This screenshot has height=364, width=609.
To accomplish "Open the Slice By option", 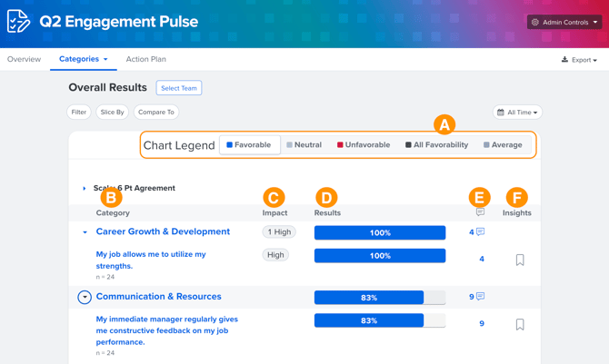I will click(113, 113).
